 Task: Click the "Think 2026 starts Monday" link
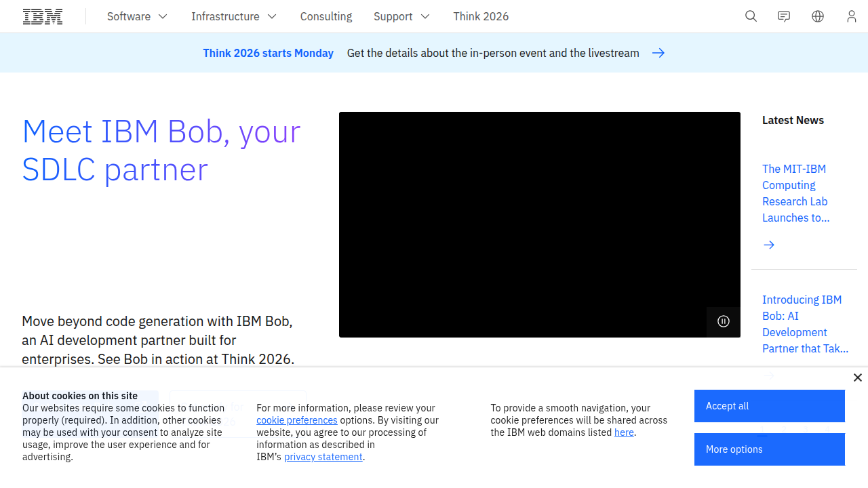pos(269,53)
